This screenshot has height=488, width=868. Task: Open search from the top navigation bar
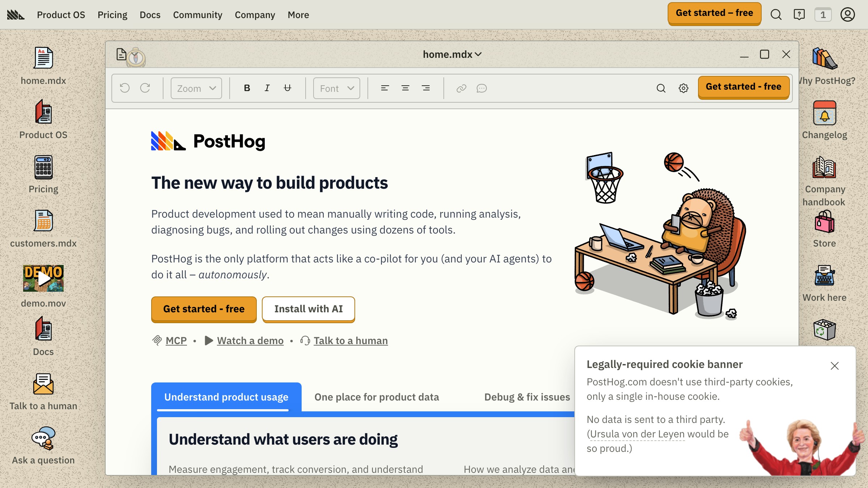776,15
